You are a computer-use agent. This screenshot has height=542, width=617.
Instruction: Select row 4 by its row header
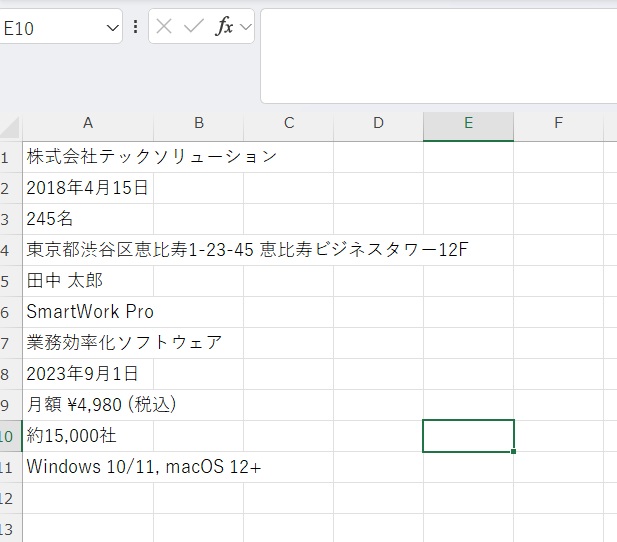click(x=9, y=250)
